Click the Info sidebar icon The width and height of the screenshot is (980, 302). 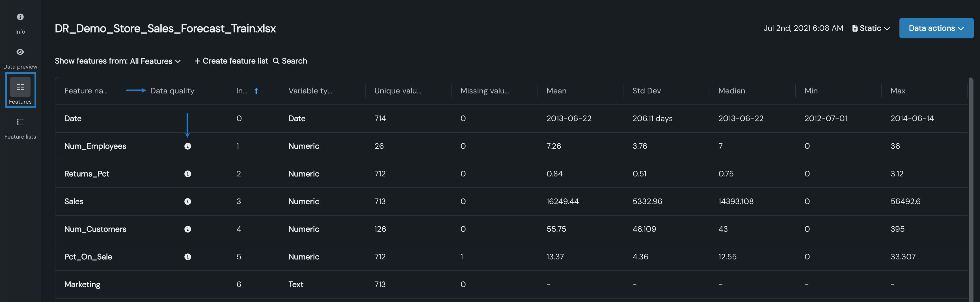click(x=20, y=17)
